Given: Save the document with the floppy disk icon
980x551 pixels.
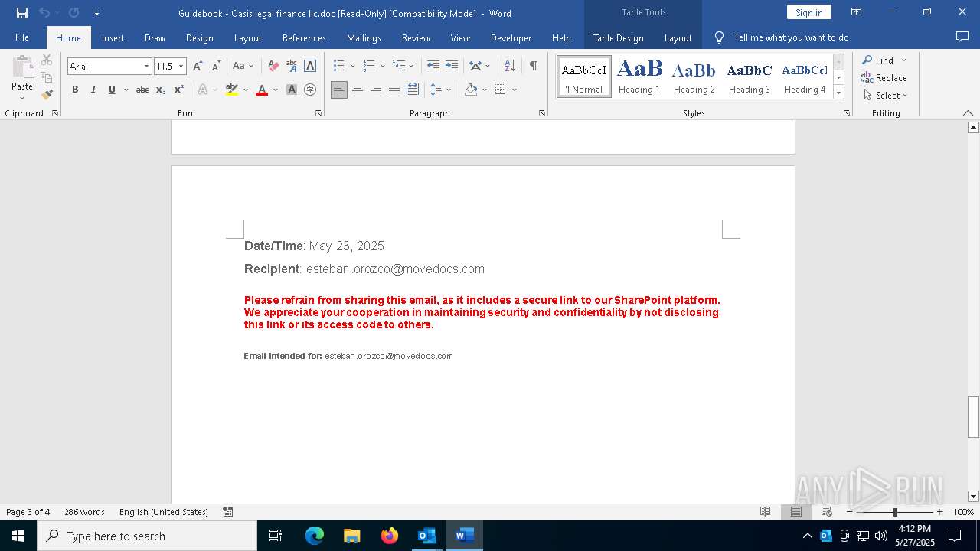Looking at the screenshot, I should click(22, 13).
